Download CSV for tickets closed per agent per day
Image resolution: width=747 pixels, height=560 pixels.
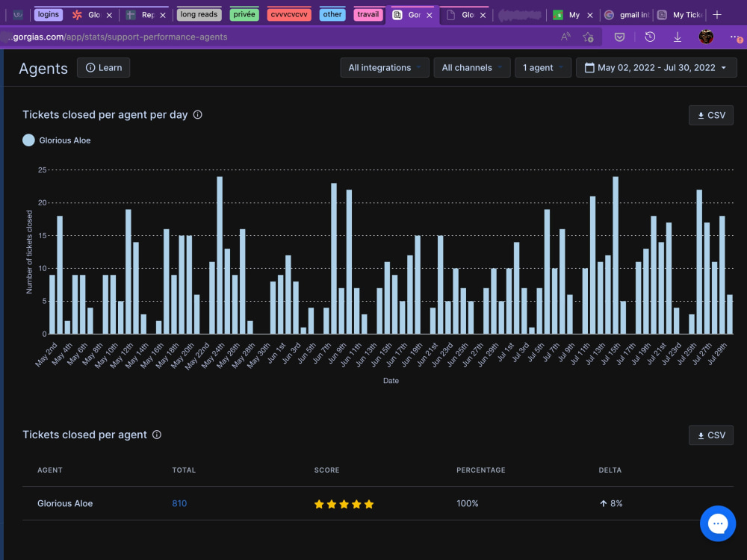[x=711, y=115]
